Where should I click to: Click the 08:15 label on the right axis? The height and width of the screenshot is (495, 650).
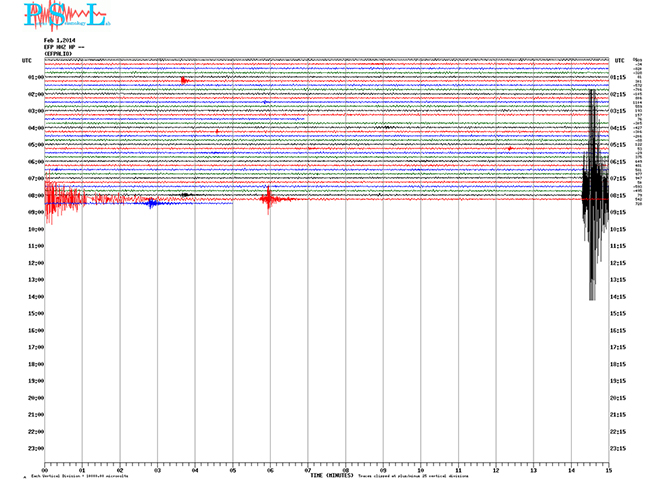[x=618, y=195]
